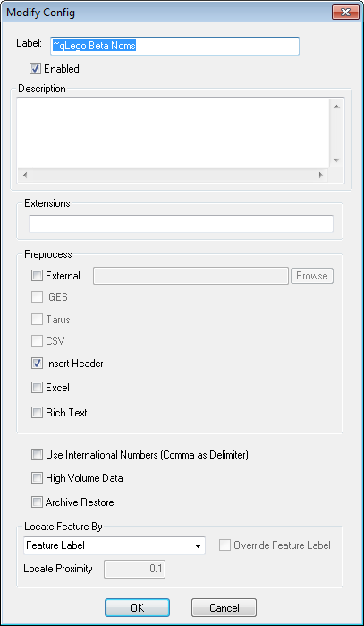This screenshot has width=364, height=626.
Task: Uncheck the Insert Header checkbox
Action: 37,364
